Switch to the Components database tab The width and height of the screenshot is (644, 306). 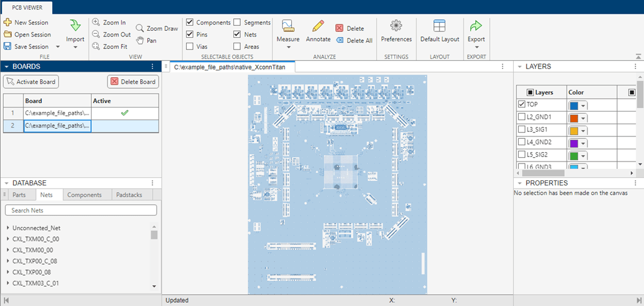[x=84, y=195]
